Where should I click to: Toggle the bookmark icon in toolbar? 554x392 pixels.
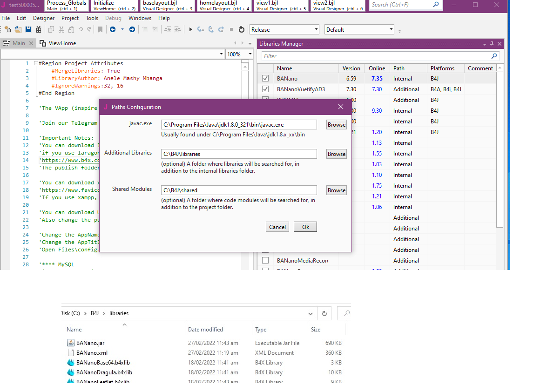coord(100,29)
